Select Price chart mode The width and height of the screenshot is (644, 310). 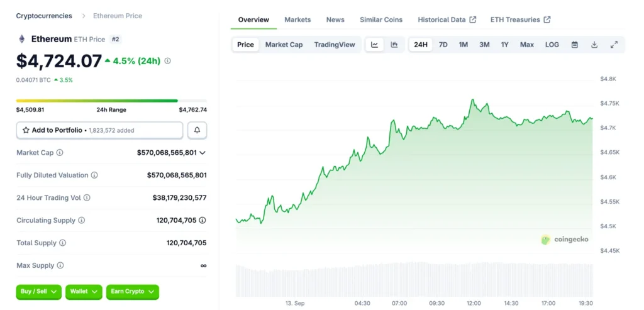pos(246,45)
